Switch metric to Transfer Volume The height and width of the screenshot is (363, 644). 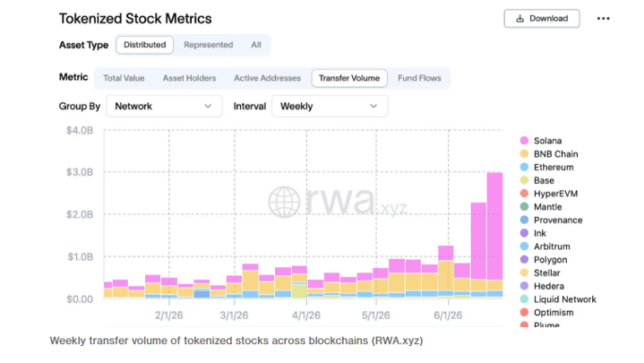349,78
